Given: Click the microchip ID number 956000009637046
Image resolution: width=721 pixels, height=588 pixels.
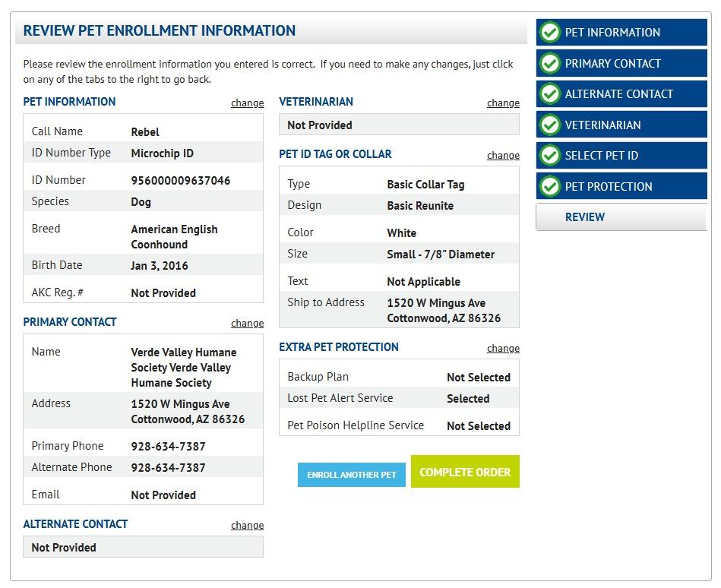Looking at the screenshot, I should (x=180, y=181).
